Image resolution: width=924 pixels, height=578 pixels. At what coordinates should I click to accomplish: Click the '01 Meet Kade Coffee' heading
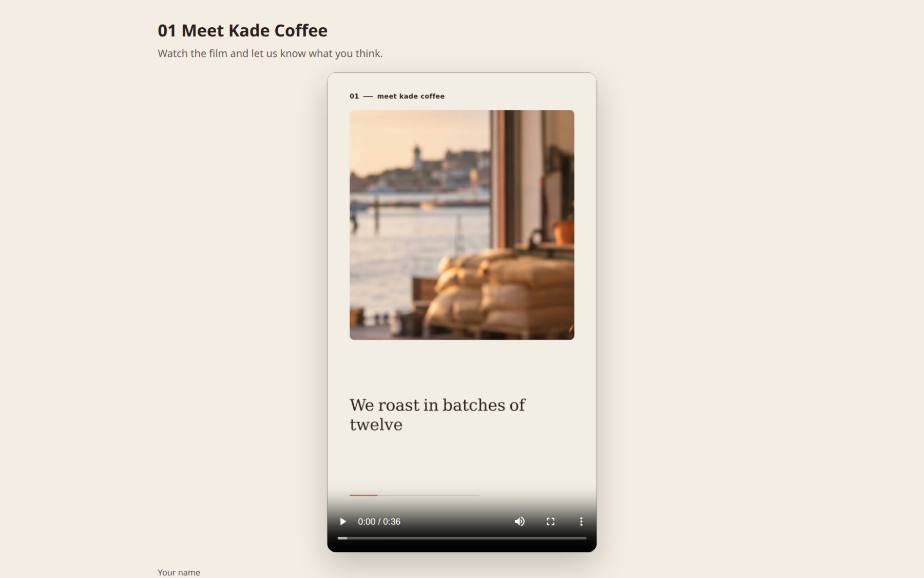[x=242, y=31]
